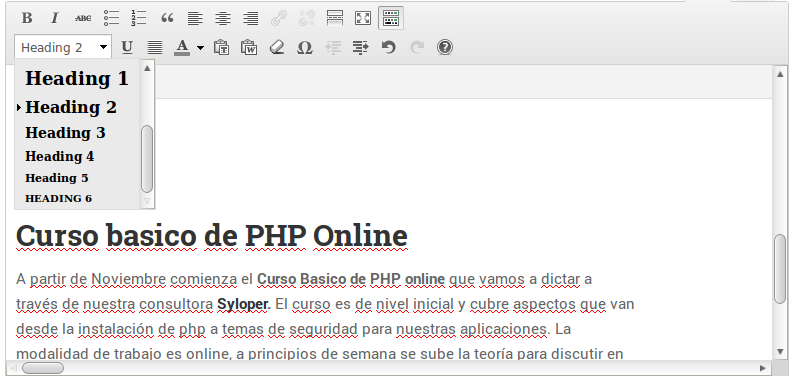Viewport: 792px width, 376px height.
Task: Insert a numbered list
Action: tap(138, 18)
